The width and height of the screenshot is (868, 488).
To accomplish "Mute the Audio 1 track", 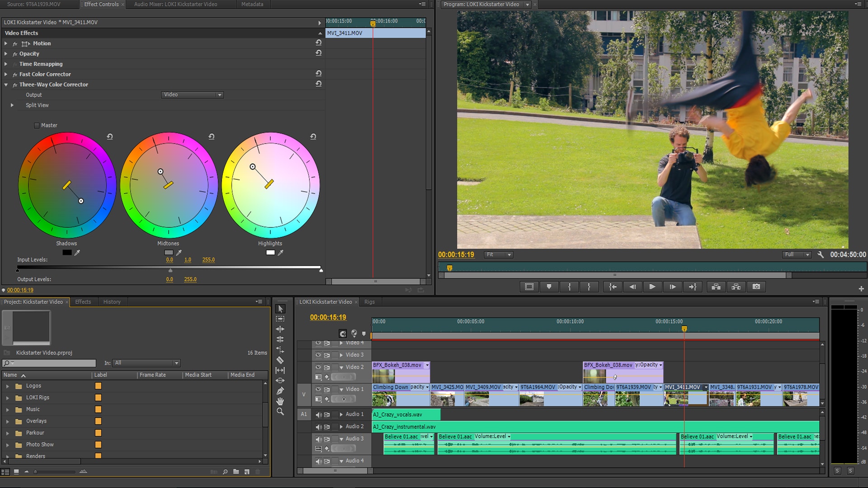I will coord(318,414).
